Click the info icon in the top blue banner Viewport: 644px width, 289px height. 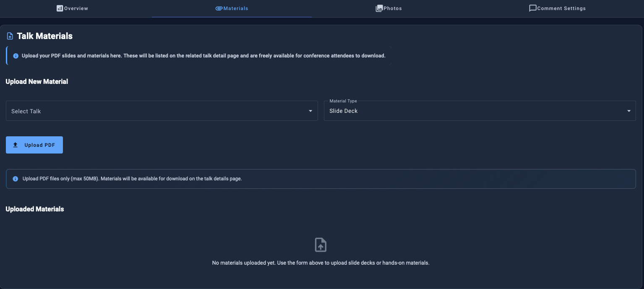(16, 56)
